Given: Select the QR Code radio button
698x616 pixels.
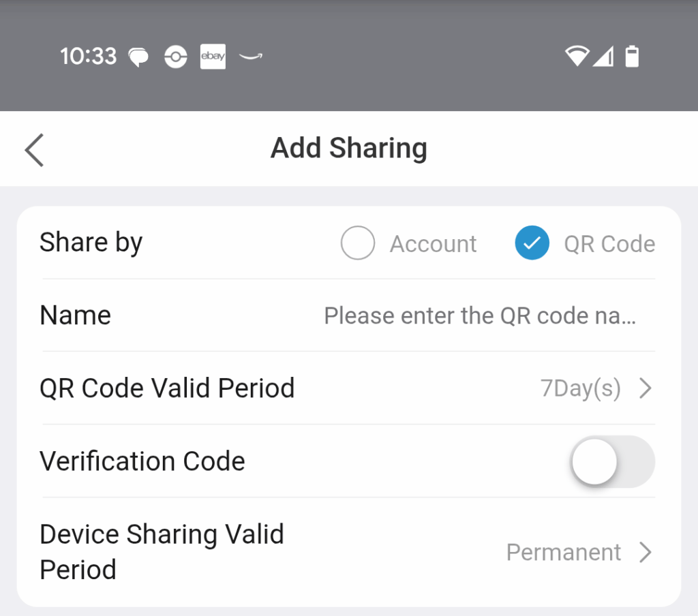Looking at the screenshot, I should click(x=532, y=243).
